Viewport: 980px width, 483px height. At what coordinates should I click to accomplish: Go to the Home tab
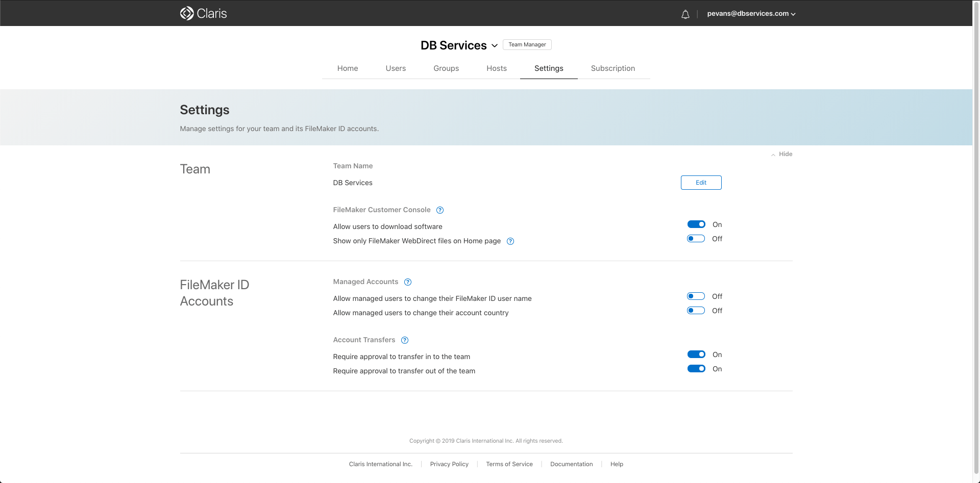coord(348,68)
